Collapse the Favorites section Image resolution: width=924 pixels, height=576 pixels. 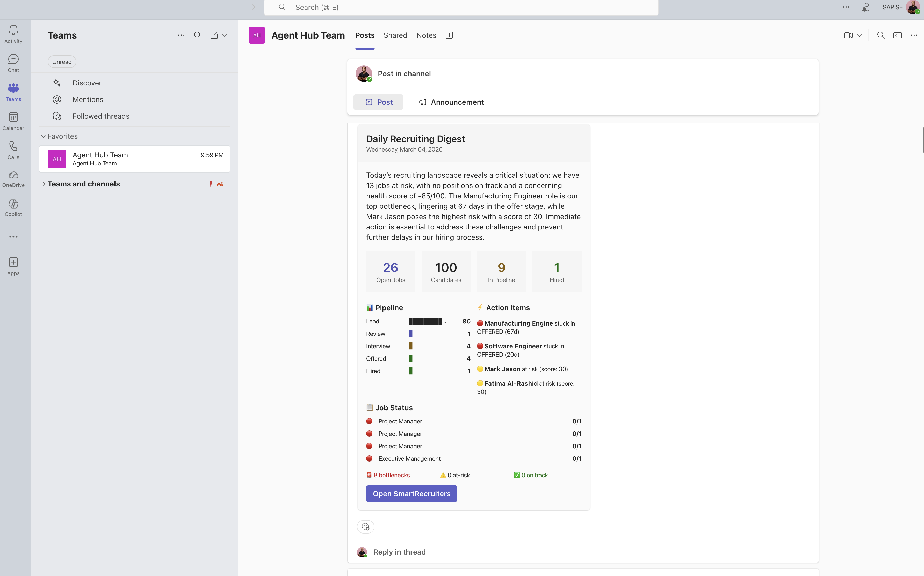click(x=44, y=136)
